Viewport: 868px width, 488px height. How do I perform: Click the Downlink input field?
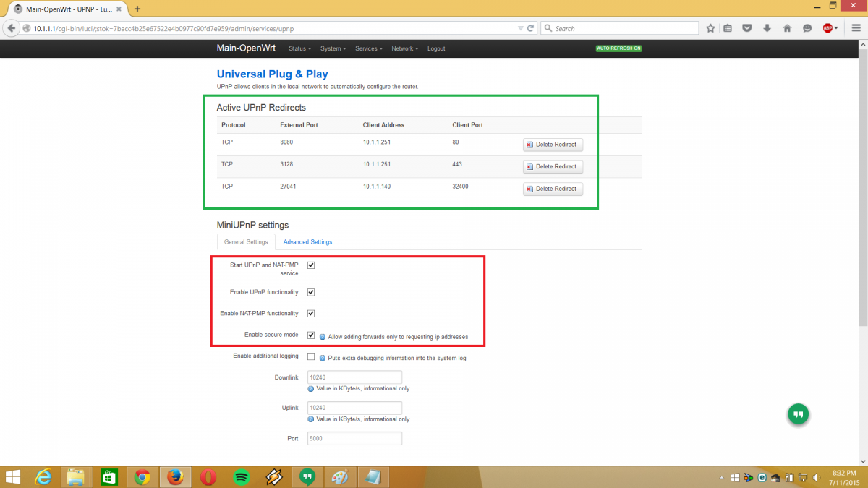click(354, 377)
